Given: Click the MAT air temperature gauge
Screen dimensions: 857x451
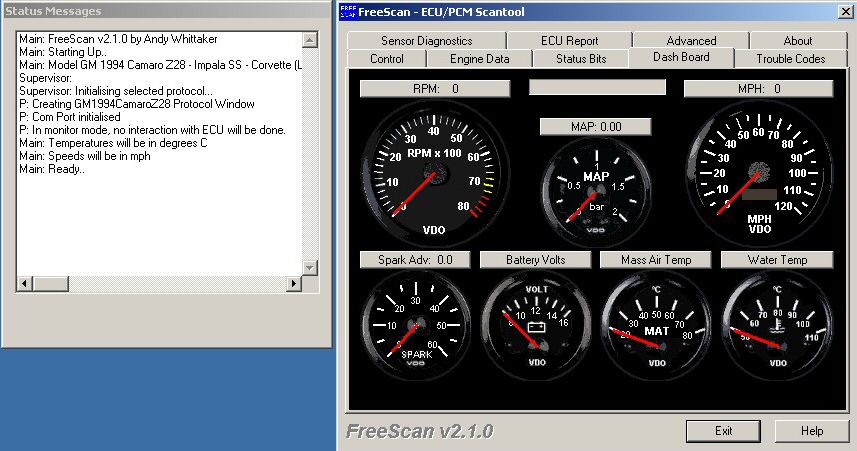Looking at the screenshot, I should point(656,325).
